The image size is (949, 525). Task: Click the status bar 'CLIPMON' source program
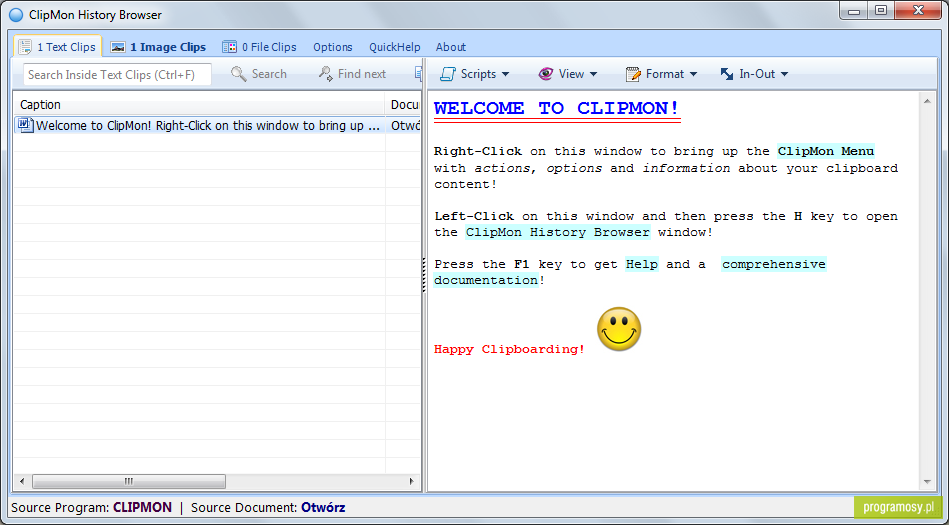[142, 507]
